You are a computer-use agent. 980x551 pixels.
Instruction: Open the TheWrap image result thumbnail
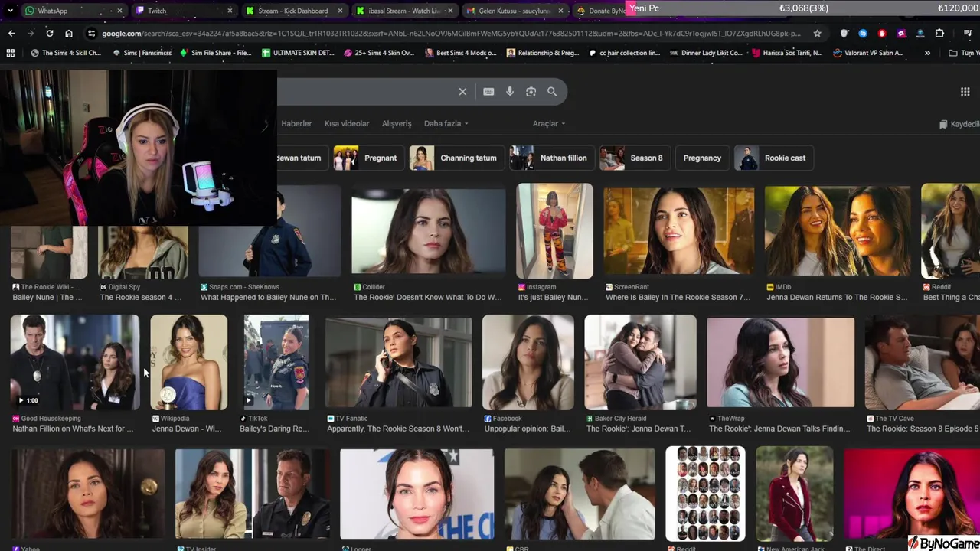(781, 363)
